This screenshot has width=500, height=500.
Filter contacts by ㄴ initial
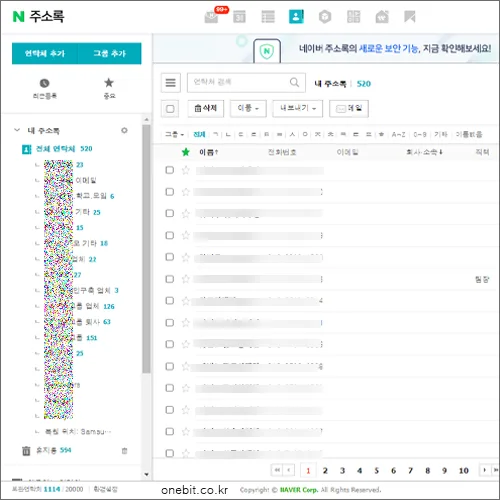[228, 134]
